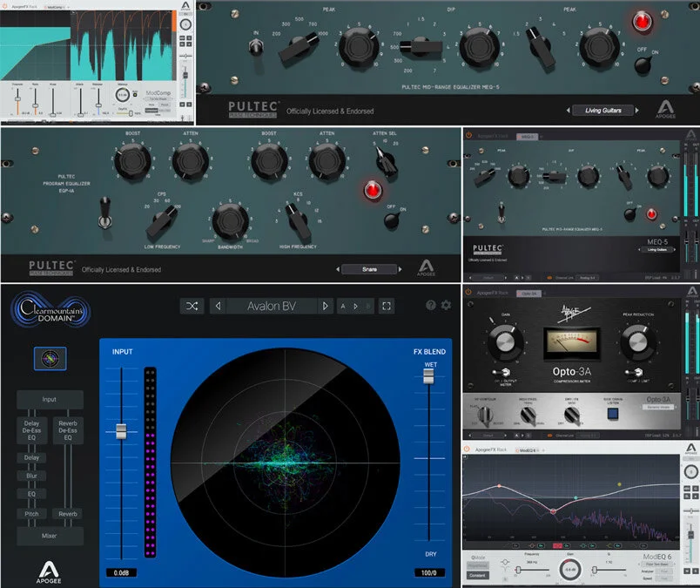Click the HF Contour knob on Opto-3A
700x588 pixels.
click(x=486, y=415)
